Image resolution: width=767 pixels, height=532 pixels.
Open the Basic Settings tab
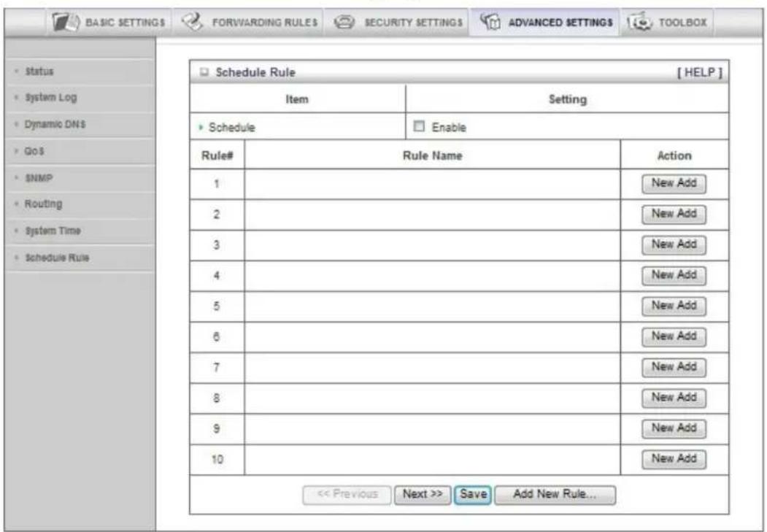109,23
